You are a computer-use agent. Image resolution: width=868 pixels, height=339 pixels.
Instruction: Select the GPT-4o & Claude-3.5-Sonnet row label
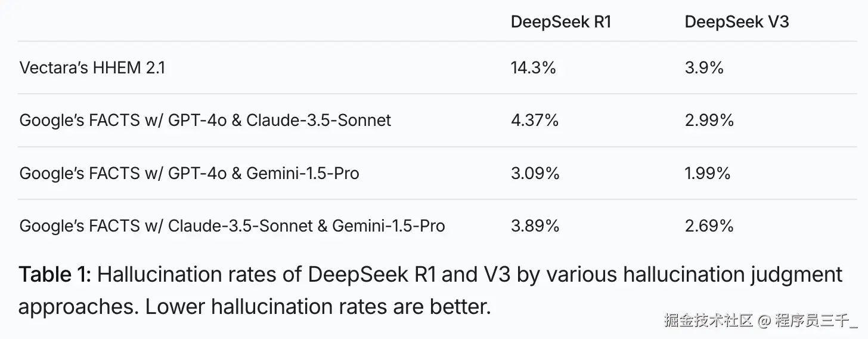click(x=205, y=121)
